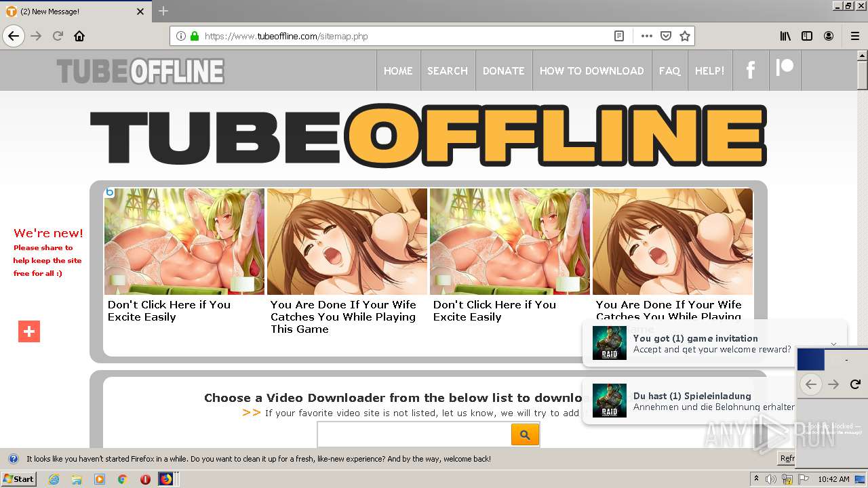Open the media player taskbar icon
Viewport: 868px width, 488px height.
pos(100,479)
